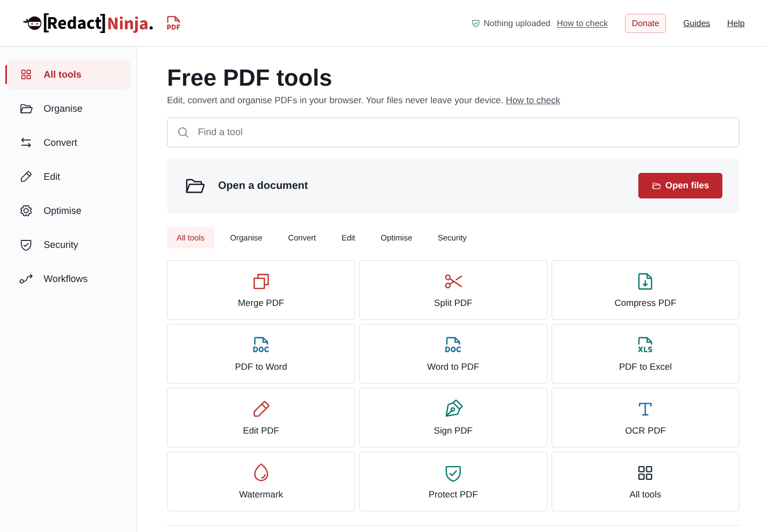Image resolution: width=766 pixels, height=532 pixels.
Task: Click the Compress PDF file icon
Action: point(645,281)
